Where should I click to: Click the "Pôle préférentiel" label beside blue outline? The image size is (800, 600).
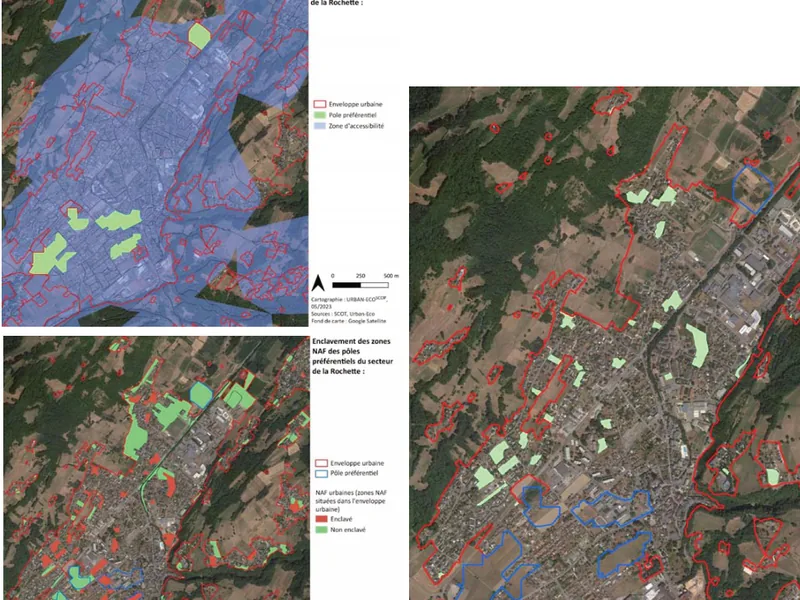[354, 473]
